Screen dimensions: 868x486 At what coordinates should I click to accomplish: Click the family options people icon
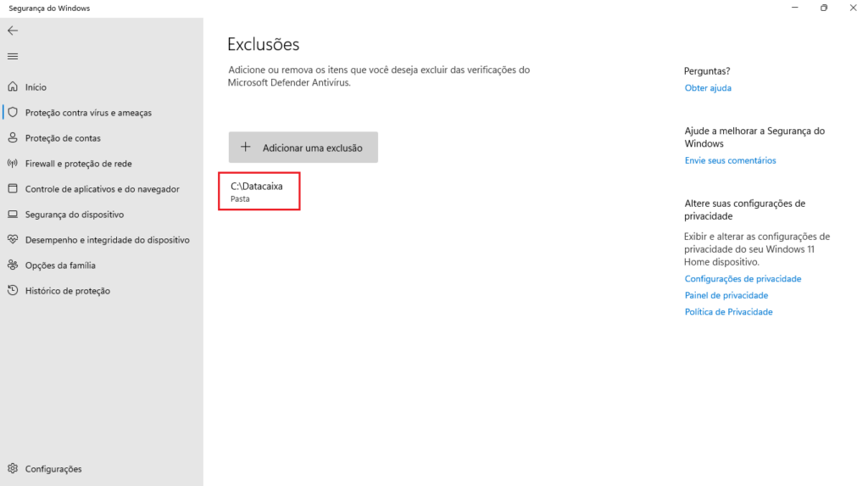(13, 265)
